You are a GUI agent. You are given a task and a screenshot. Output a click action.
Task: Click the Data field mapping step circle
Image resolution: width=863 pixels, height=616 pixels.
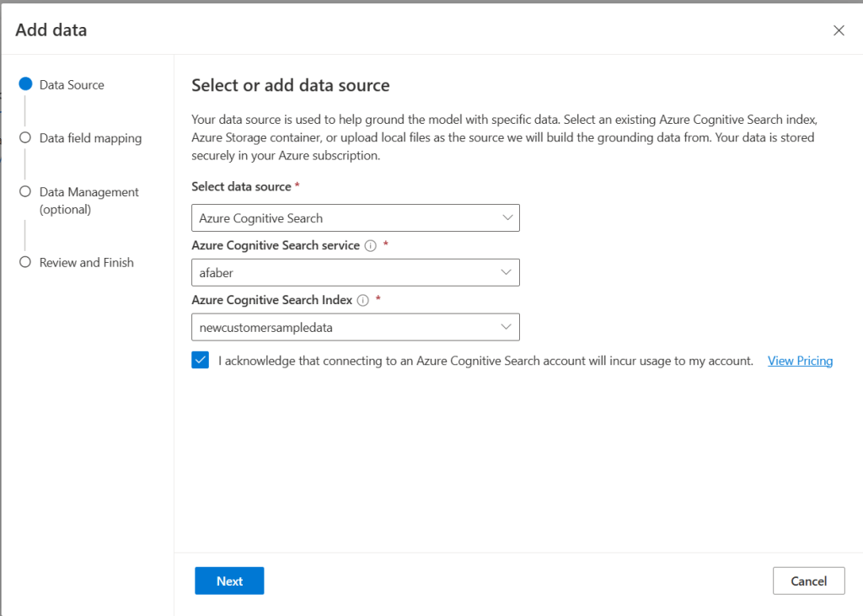(x=25, y=137)
